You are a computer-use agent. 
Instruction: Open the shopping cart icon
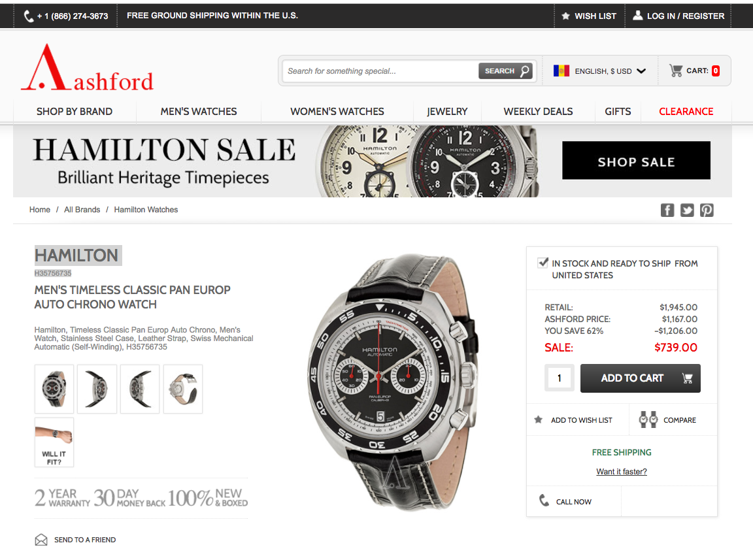(676, 71)
